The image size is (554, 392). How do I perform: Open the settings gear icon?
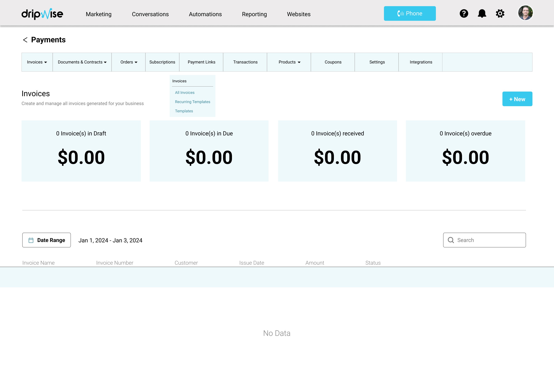(x=500, y=13)
